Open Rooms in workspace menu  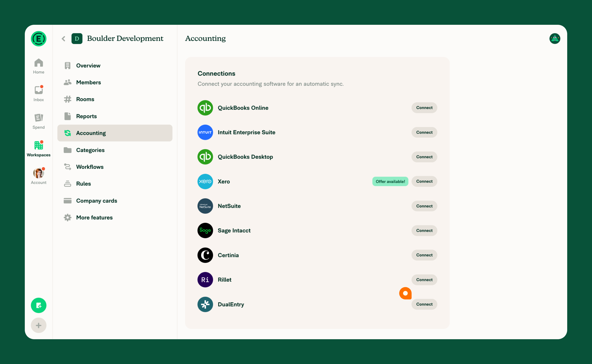pos(115,99)
